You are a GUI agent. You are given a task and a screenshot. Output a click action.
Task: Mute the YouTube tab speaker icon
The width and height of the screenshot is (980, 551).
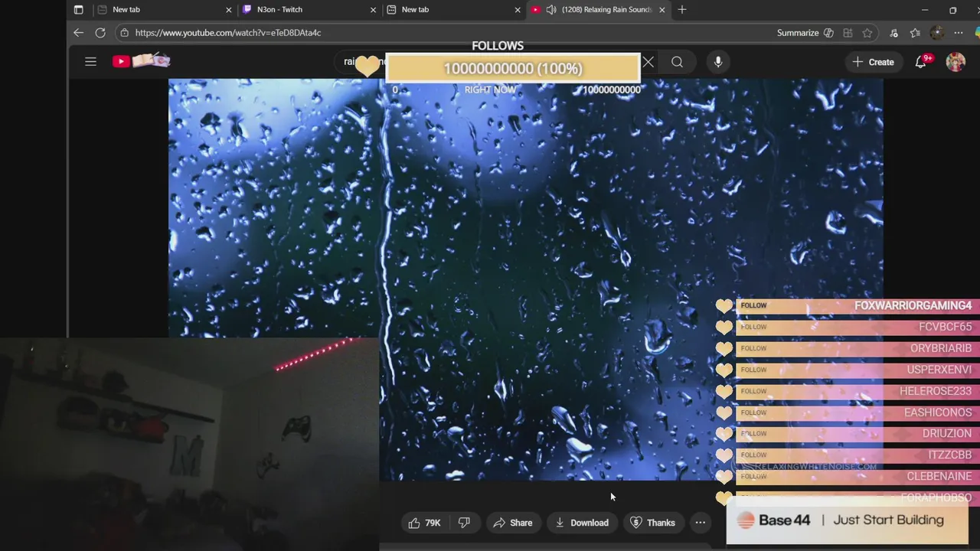click(551, 10)
